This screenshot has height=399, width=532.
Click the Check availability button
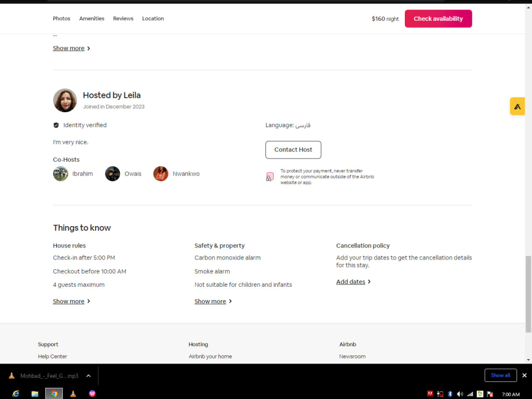pos(438,19)
